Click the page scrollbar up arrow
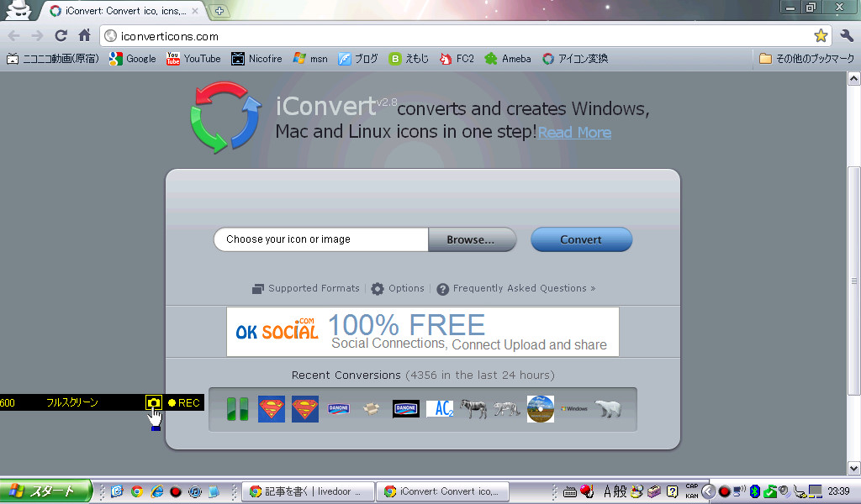The image size is (861, 504). [854, 78]
